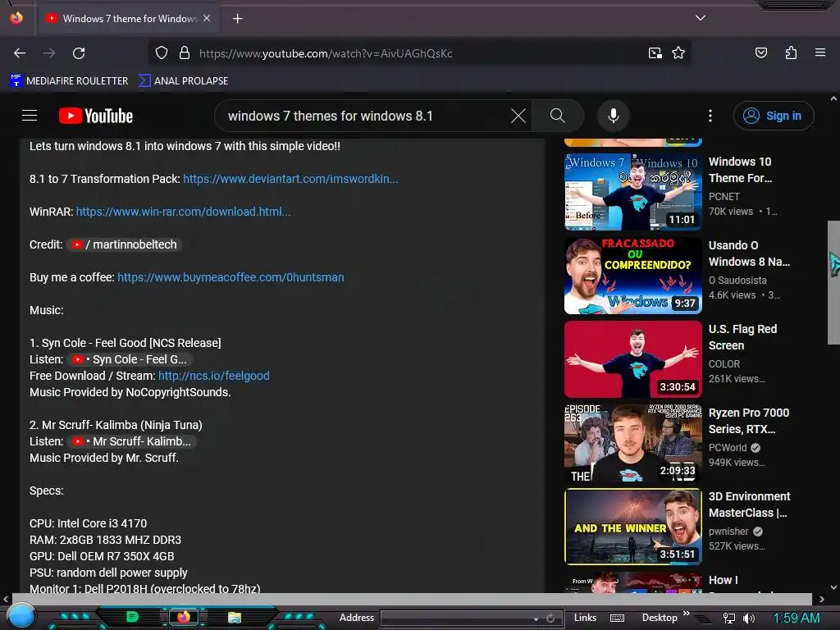Open the Desktop toolbar label

coord(660,618)
